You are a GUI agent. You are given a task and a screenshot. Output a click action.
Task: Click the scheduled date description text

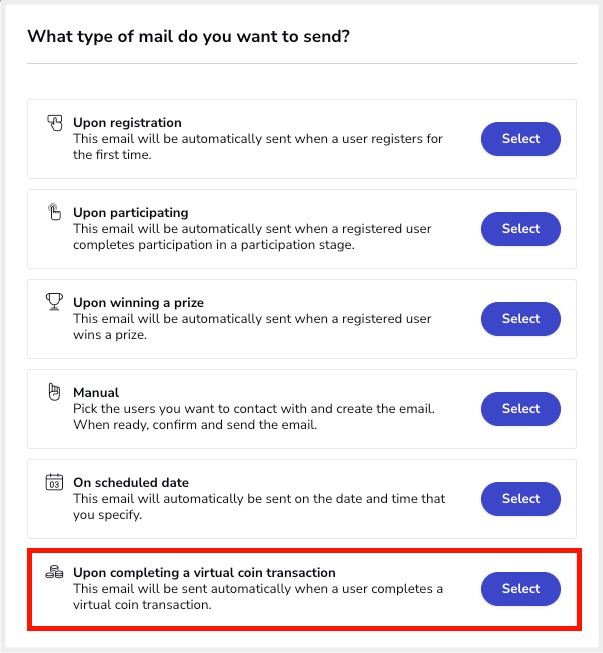click(x=259, y=506)
